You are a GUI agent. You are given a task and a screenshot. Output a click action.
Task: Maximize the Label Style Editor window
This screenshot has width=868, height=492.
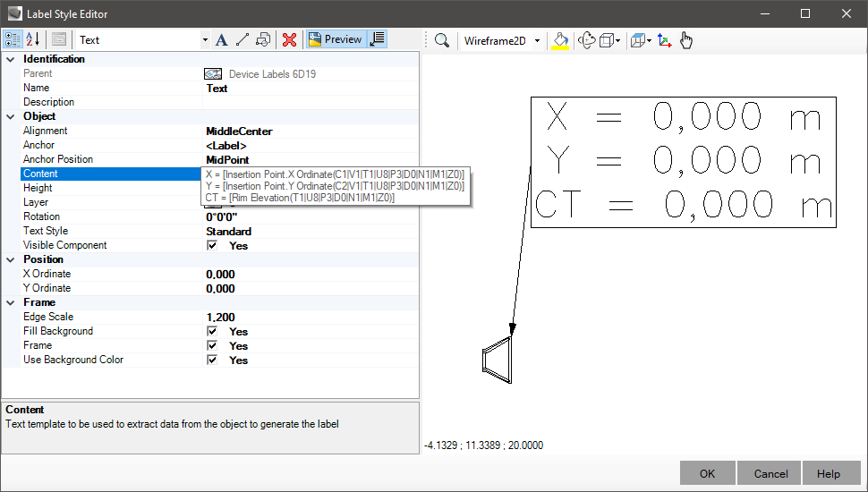[805, 13]
